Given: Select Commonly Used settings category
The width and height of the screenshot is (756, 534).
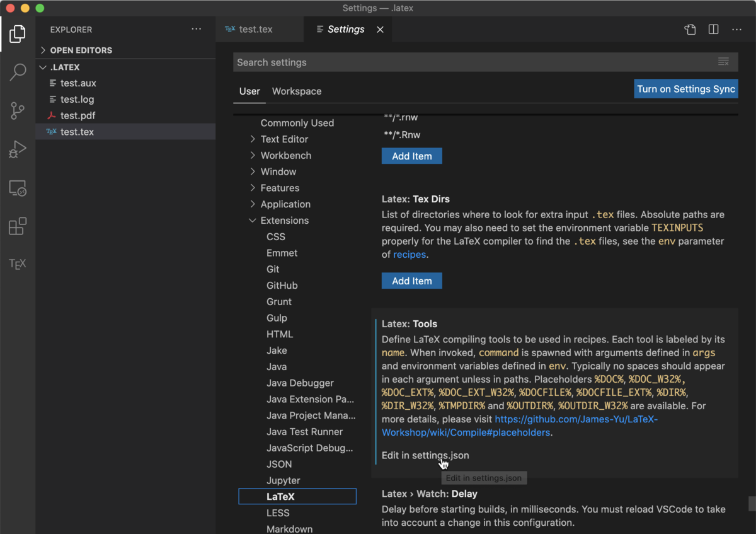Looking at the screenshot, I should [x=297, y=123].
